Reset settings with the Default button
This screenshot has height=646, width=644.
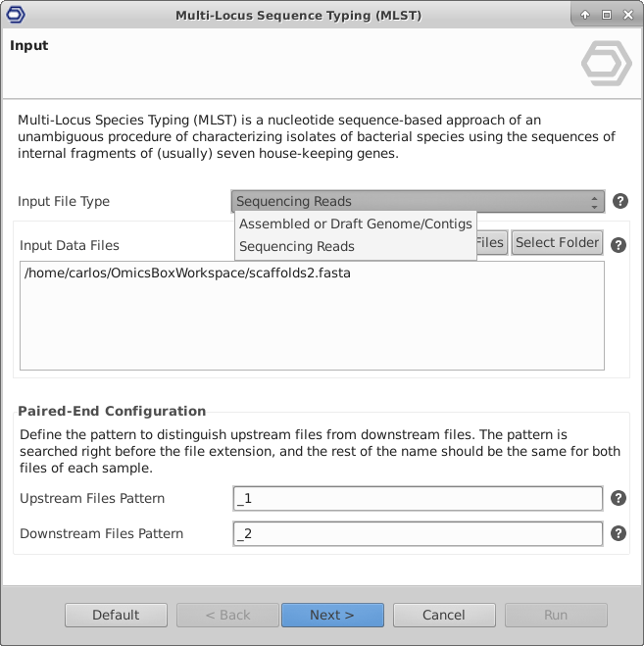pyautogui.click(x=116, y=615)
